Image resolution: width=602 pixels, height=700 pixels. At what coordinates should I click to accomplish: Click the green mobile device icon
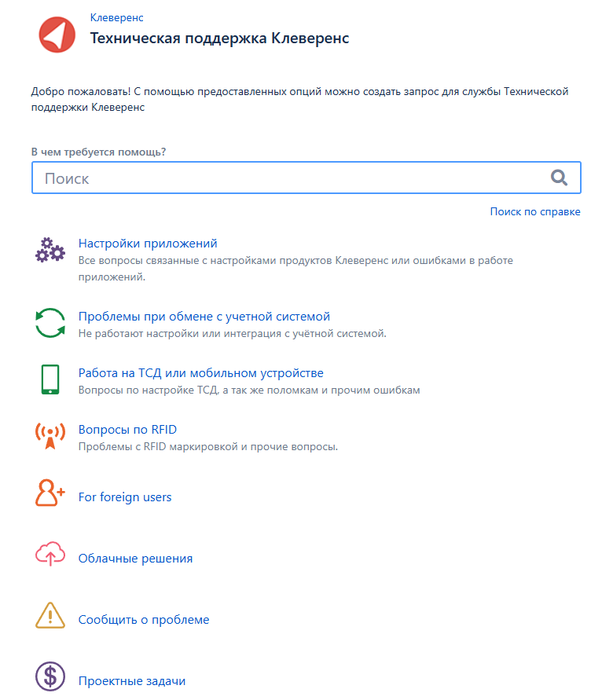coord(50,379)
